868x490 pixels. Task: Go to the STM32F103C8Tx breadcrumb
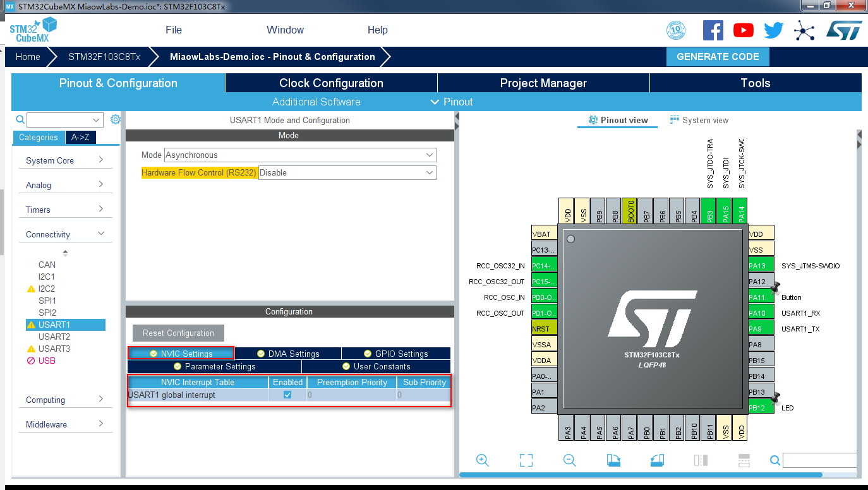coord(104,56)
